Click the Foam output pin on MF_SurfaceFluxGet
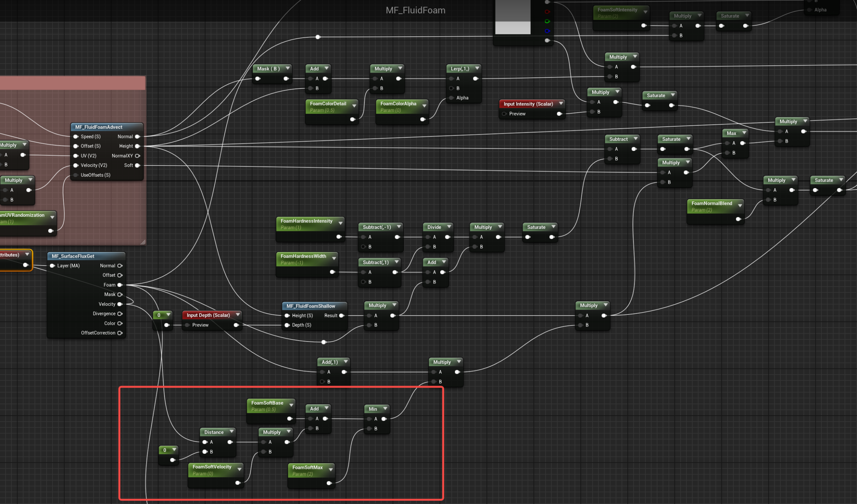This screenshot has width=857, height=504. 120,285
